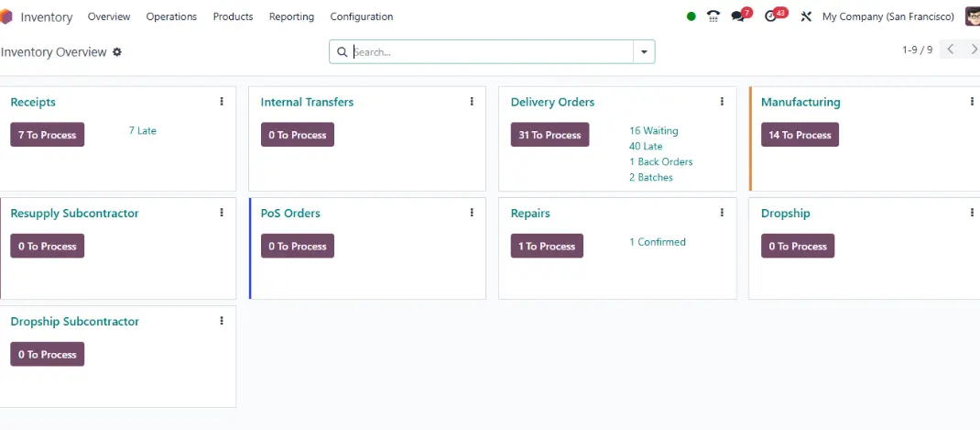This screenshot has height=430, width=980.
Task: Click the 14 To Process Manufacturing button
Action: point(800,135)
